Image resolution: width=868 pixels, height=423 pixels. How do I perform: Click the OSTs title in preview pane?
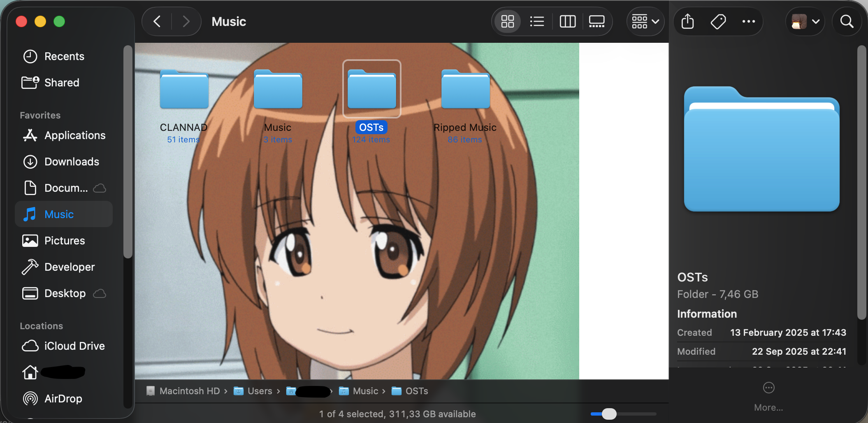click(692, 277)
